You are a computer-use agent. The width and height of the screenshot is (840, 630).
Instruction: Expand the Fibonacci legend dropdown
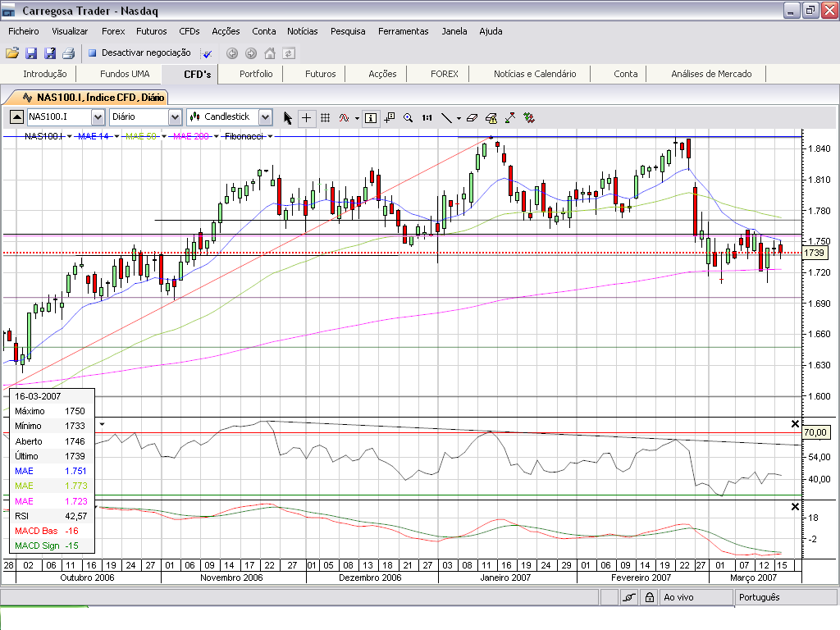click(x=270, y=137)
